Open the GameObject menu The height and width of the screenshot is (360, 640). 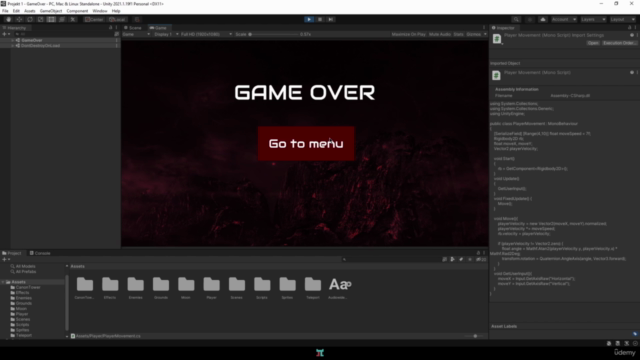click(51, 11)
